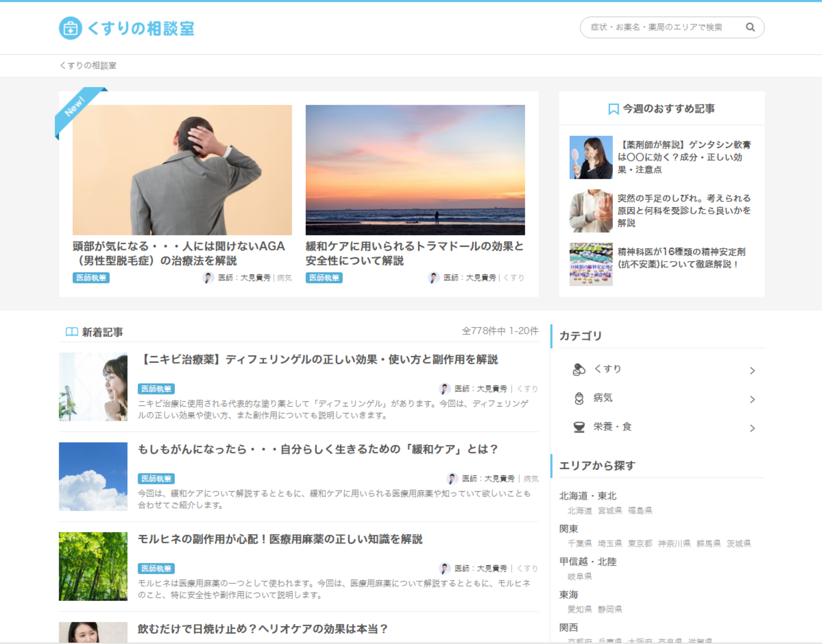The height and width of the screenshot is (644, 822).
Task: Expand 病気 category chevron
Action: [752, 399]
